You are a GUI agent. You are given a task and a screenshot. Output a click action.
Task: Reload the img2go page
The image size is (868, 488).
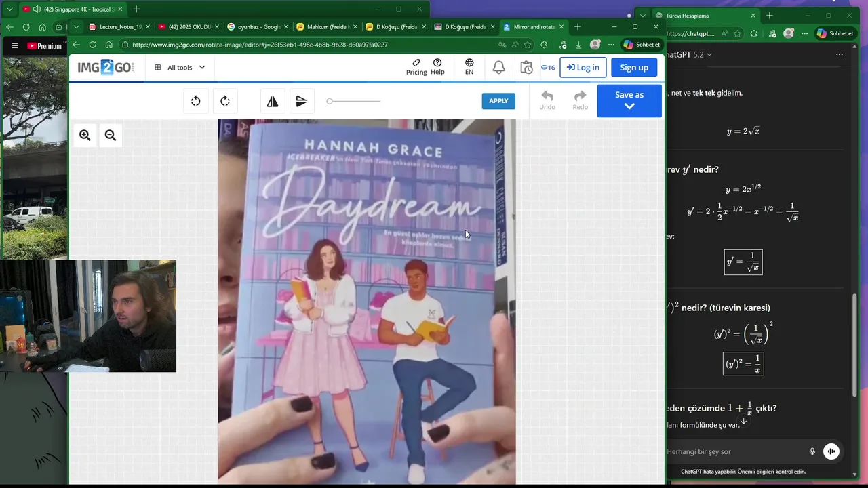(92, 45)
